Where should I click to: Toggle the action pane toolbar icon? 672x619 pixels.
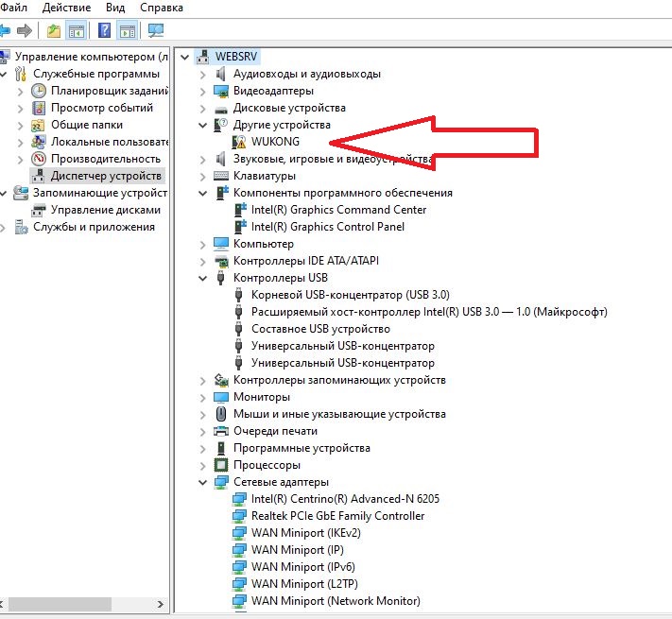[128, 30]
